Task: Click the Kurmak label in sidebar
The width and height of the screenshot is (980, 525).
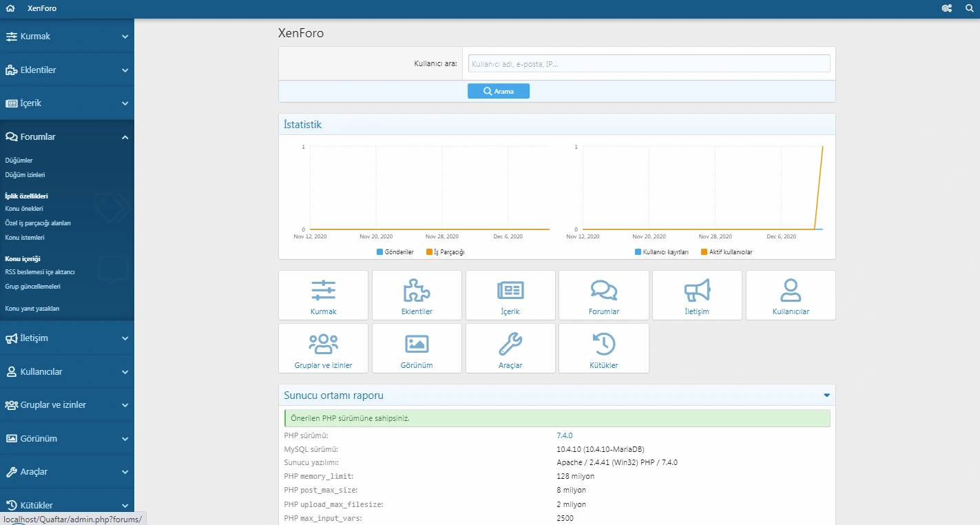Action: click(x=35, y=37)
